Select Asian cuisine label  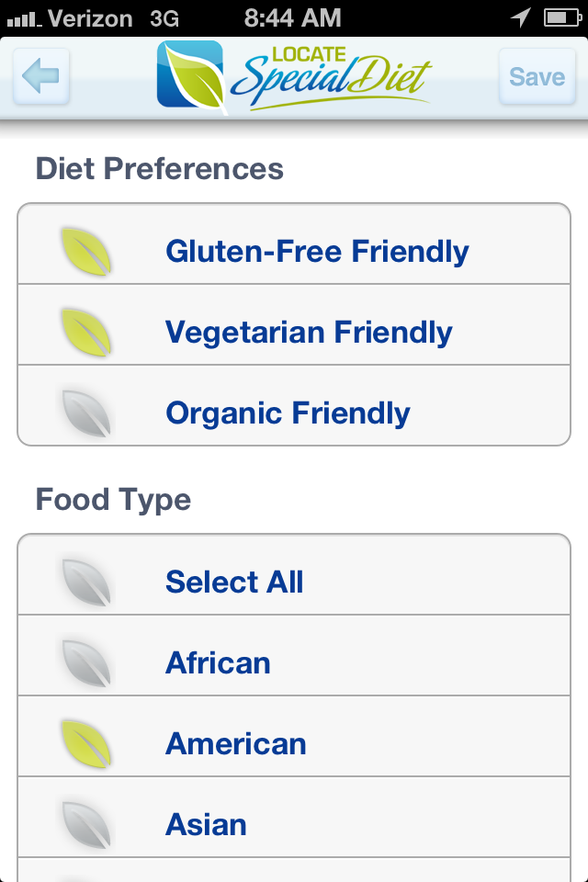[206, 825]
